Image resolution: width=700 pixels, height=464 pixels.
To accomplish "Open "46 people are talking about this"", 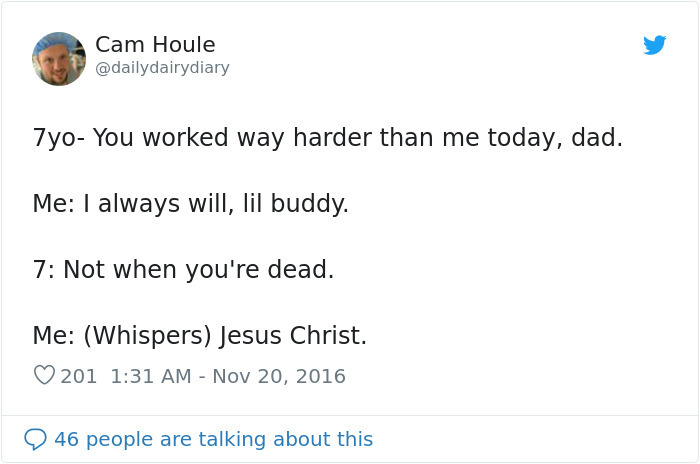I will pyautogui.click(x=213, y=439).
